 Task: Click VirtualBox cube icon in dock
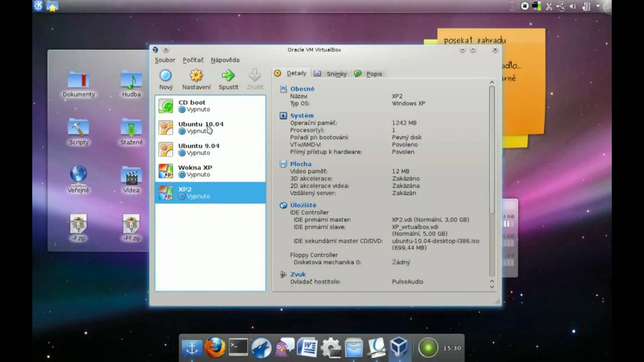(x=399, y=347)
